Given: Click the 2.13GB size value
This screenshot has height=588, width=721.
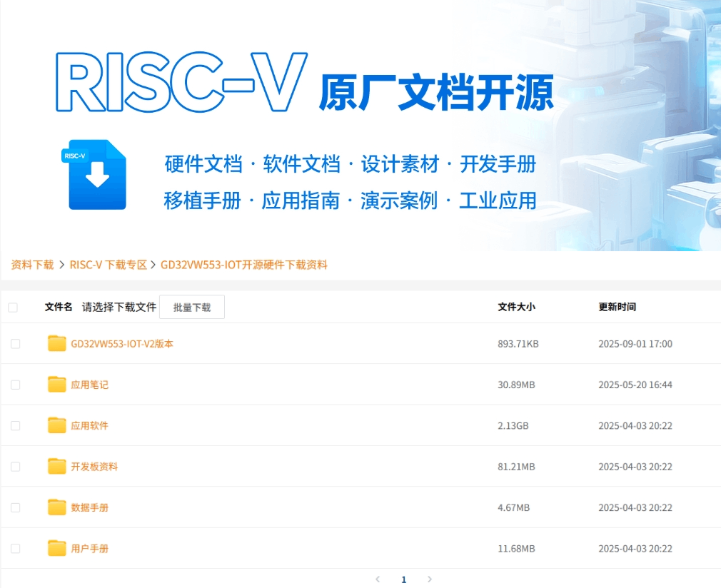Looking at the screenshot, I should coord(513,426).
